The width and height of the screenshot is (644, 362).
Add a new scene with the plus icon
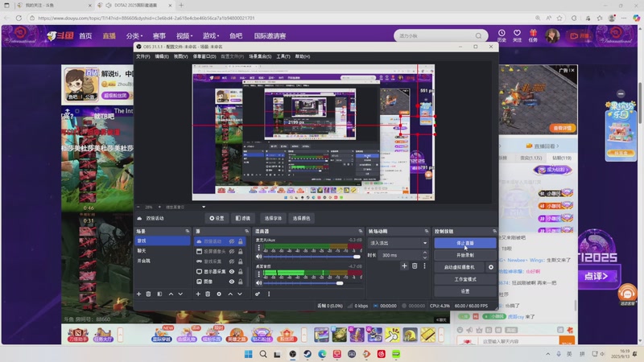coord(138,294)
